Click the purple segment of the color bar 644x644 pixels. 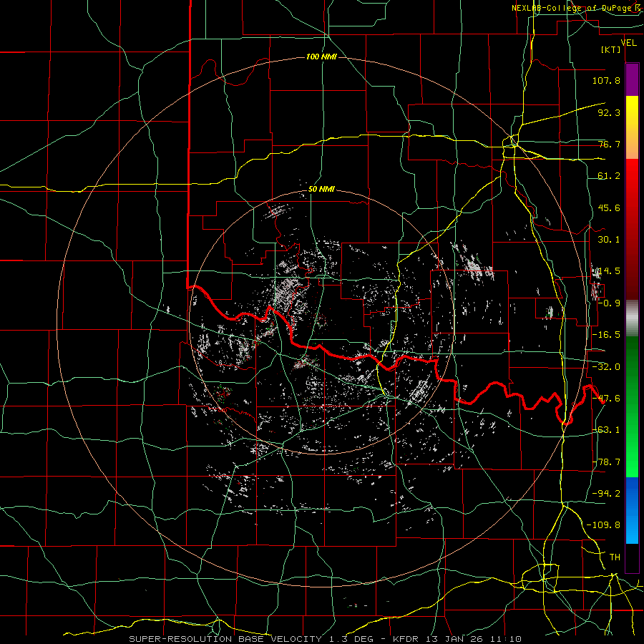[632, 79]
